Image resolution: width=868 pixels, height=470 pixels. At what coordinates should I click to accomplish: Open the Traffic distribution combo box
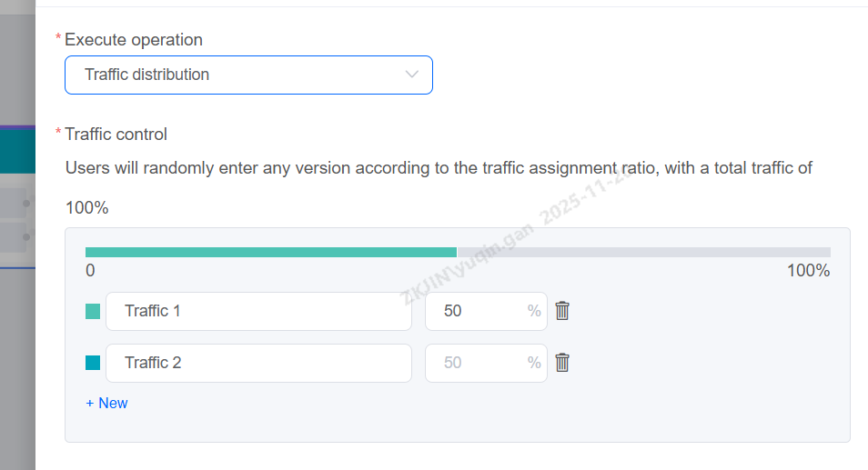[237, 75]
